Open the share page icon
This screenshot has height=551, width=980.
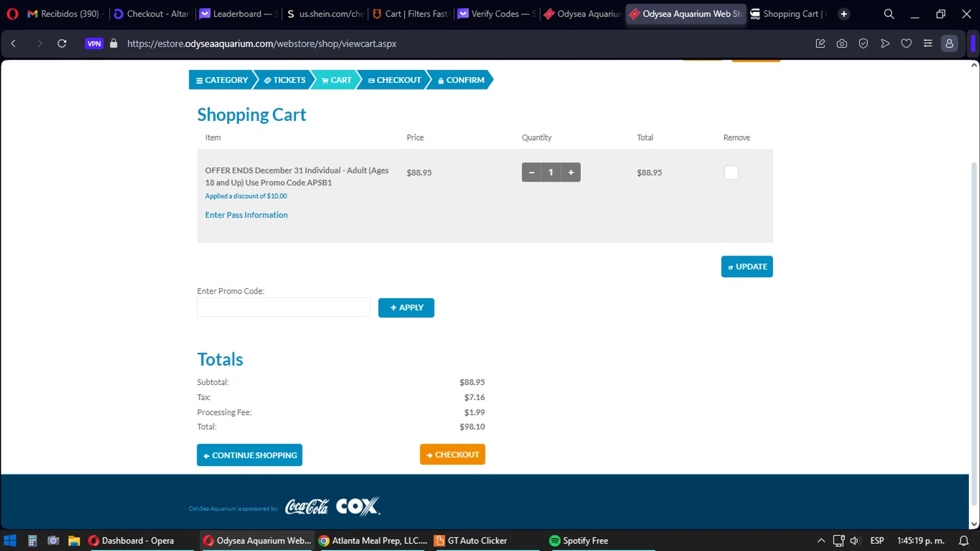820,44
